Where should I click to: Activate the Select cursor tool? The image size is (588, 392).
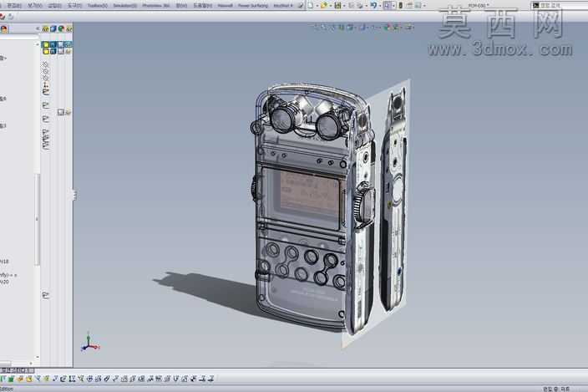(x=387, y=5)
